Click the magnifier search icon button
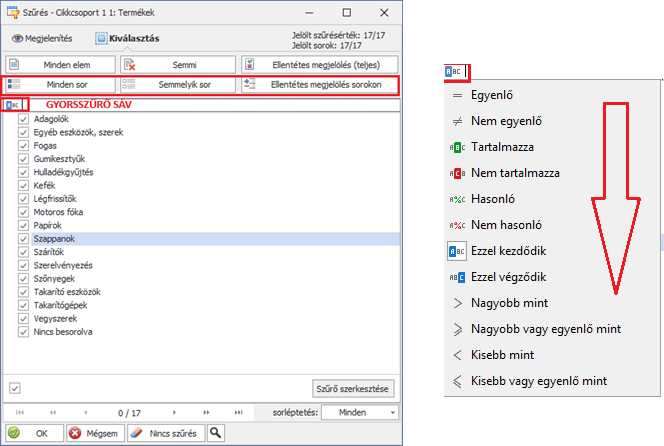664x446 pixels. pos(216,433)
